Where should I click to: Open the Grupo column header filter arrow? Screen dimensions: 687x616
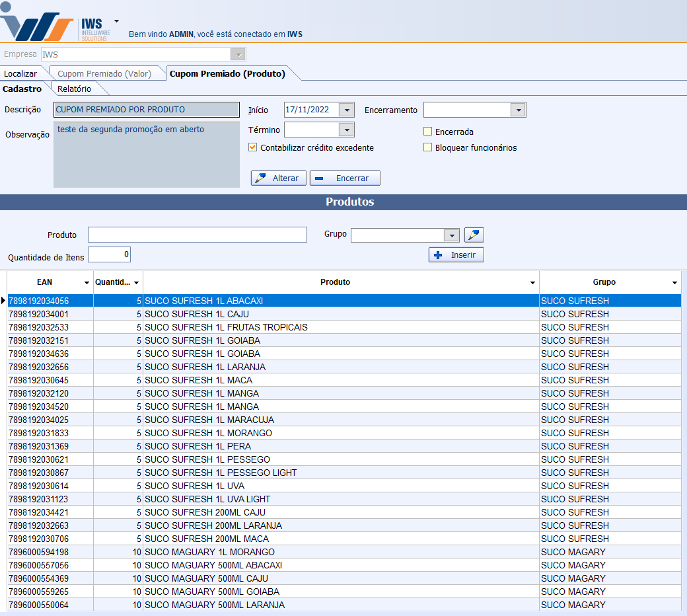tap(674, 283)
